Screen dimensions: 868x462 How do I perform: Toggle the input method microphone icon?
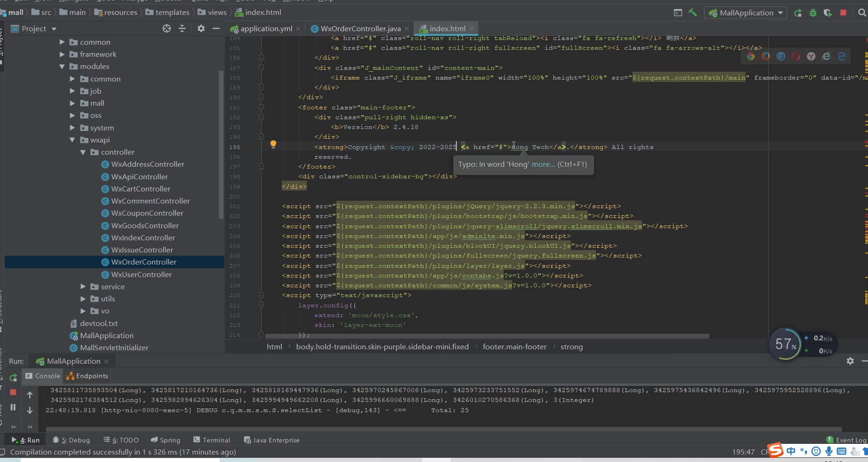click(x=828, y=451)
